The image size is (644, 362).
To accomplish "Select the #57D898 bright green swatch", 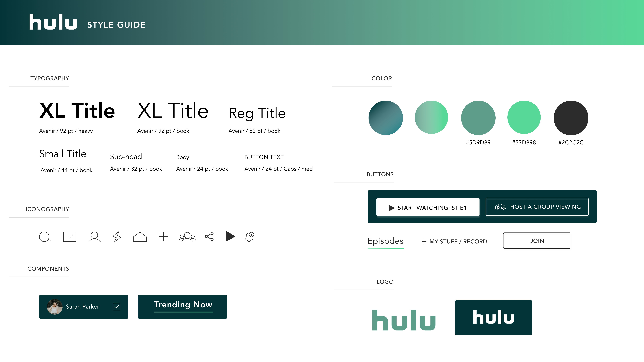I will [524, 117].
